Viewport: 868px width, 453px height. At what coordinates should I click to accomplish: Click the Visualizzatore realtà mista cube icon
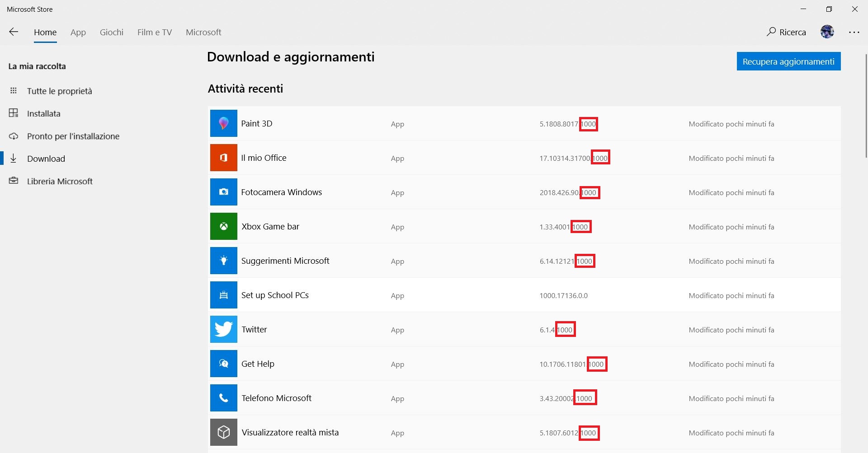click(224, 432)
